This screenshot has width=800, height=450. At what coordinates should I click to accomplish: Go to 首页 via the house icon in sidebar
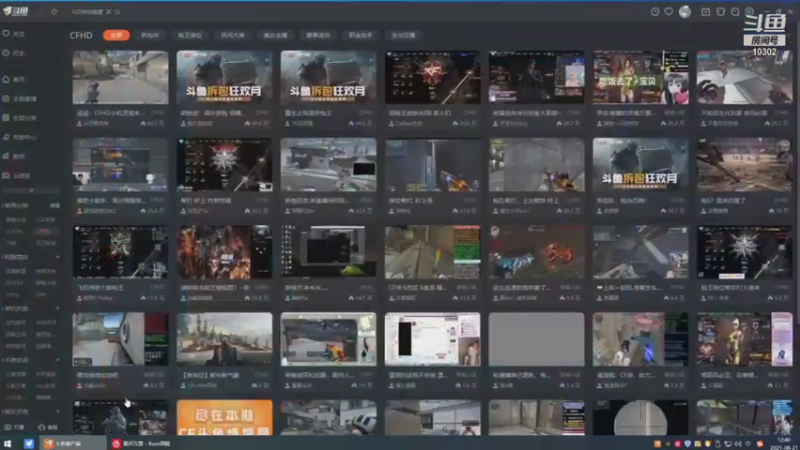coord(14,80)
